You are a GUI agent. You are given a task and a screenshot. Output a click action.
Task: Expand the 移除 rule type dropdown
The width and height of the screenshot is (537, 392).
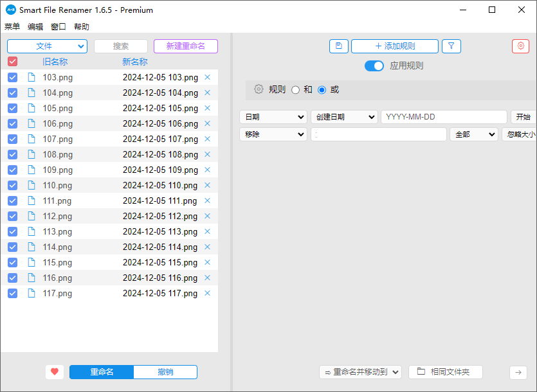point(273,134)
